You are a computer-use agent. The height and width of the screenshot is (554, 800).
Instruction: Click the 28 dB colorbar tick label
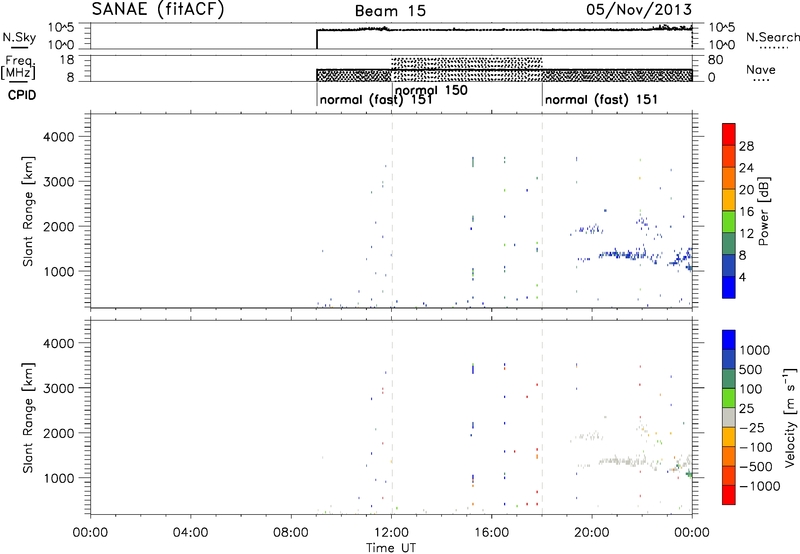click(x=746, y=146)
